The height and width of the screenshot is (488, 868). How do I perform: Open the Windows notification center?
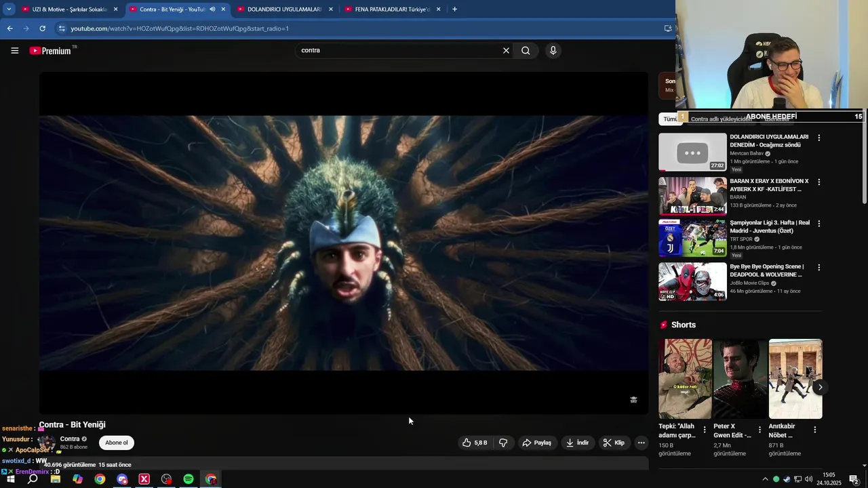click(x=854, y=479)
